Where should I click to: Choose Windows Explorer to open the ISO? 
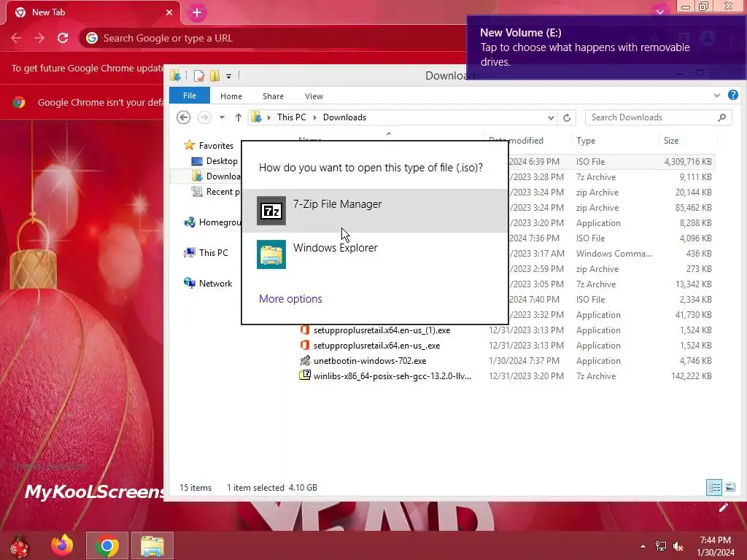375,254
